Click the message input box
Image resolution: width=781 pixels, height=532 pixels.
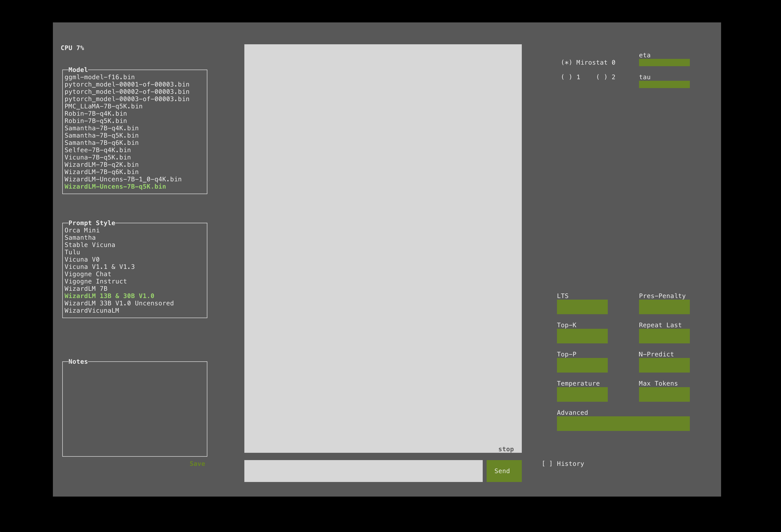[363, 471]
